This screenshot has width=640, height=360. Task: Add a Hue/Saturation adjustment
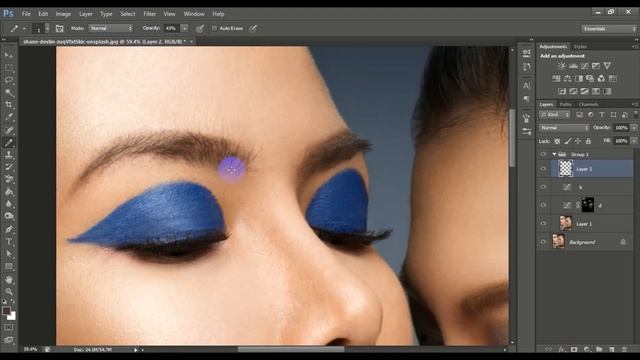pos(556,78)
